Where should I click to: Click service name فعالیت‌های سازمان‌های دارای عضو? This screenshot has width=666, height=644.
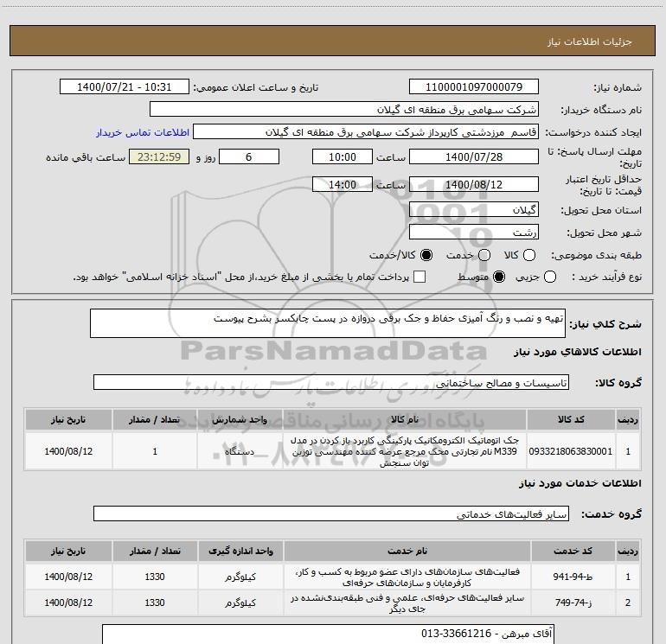[x=407, y=577]
